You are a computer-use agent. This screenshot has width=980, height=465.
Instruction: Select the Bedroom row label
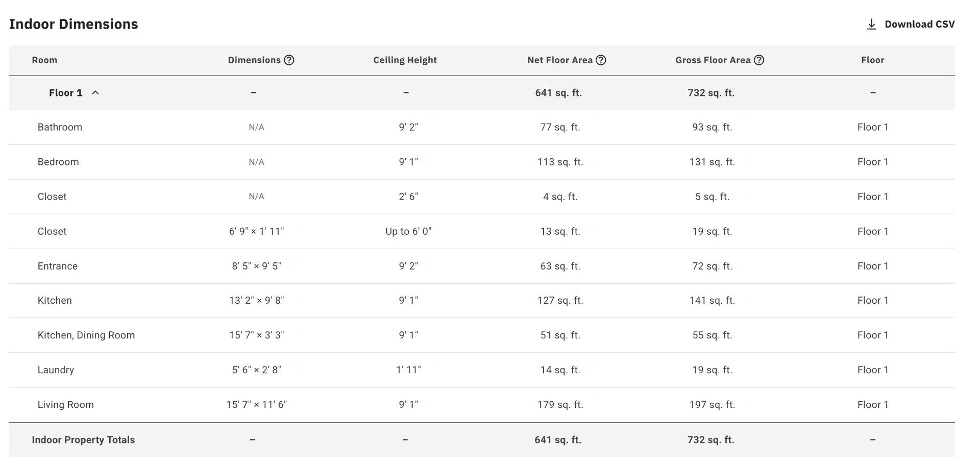click(58, 162)
